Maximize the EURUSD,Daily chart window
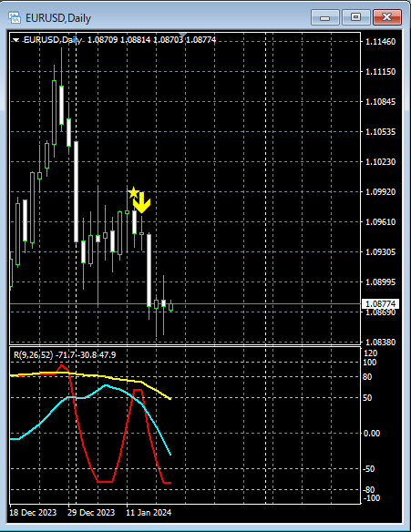This screenshot has width=411, height=532. 355,17
